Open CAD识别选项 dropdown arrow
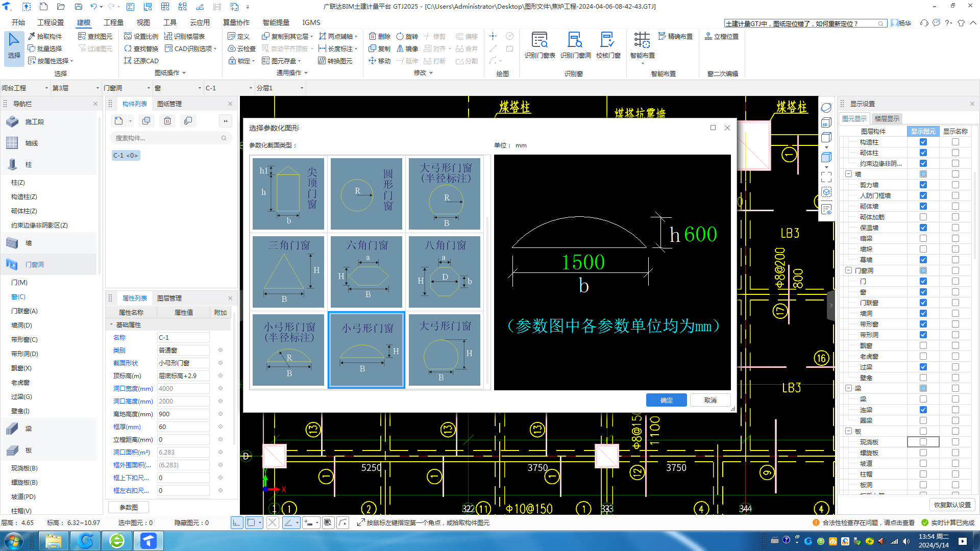Screen dimensions: 980x551 coord(215,49)
